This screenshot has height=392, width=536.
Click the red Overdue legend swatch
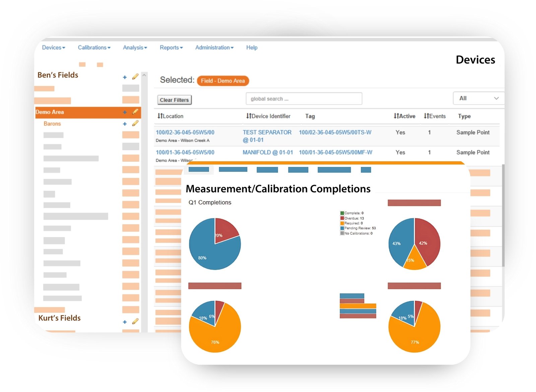[x=342, y=218]
